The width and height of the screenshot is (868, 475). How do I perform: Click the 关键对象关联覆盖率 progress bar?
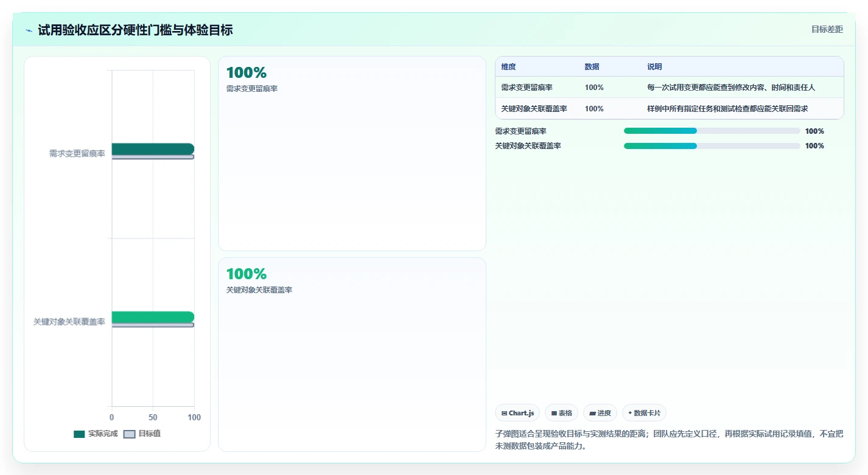[712, 145]
